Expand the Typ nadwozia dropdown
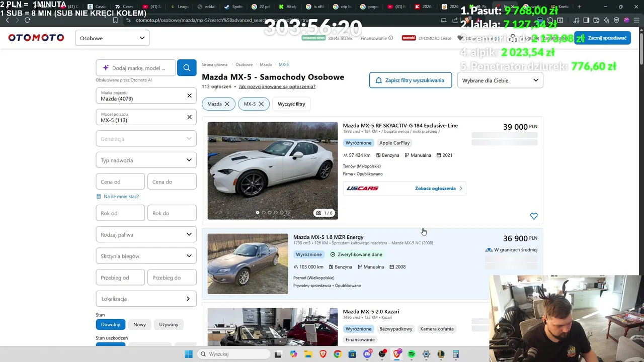The image size is (644, 362). (x=146, y=160)
